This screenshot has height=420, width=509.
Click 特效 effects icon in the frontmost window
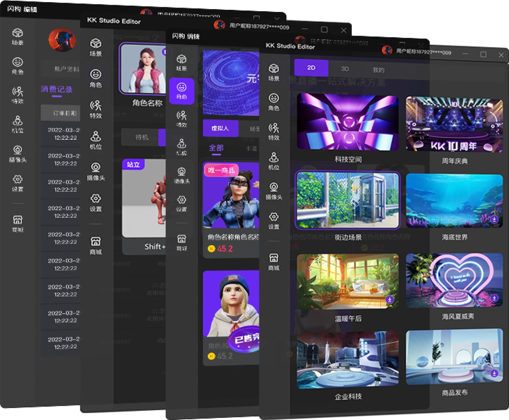coord(274,131)
